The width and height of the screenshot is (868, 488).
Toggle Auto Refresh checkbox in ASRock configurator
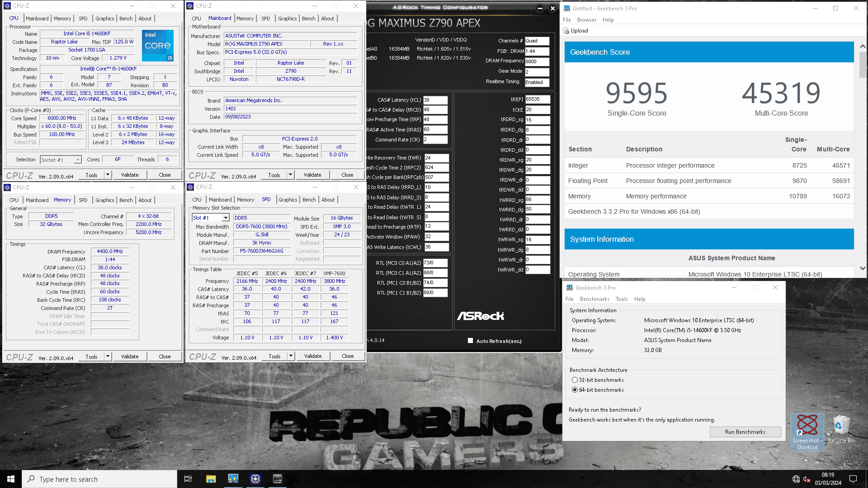coord(470,341)
